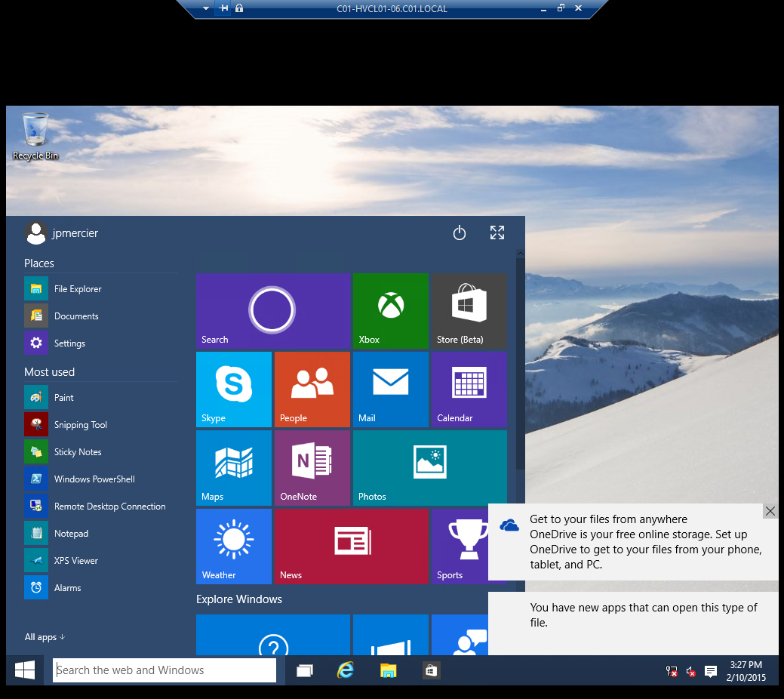The image size is (784, 699).
Task: Click the Search the web and Windows box
Action: coord(164,670)
